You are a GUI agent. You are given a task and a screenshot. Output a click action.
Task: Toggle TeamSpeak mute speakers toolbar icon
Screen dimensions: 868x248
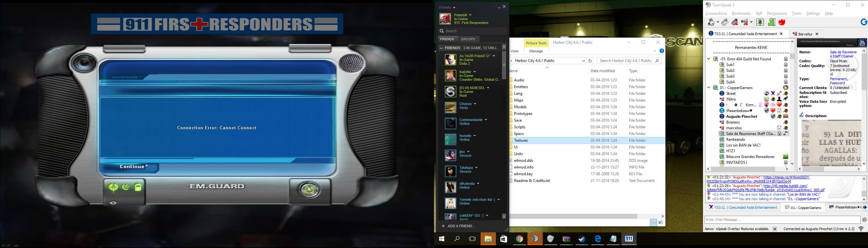click(x=745, y=22)
